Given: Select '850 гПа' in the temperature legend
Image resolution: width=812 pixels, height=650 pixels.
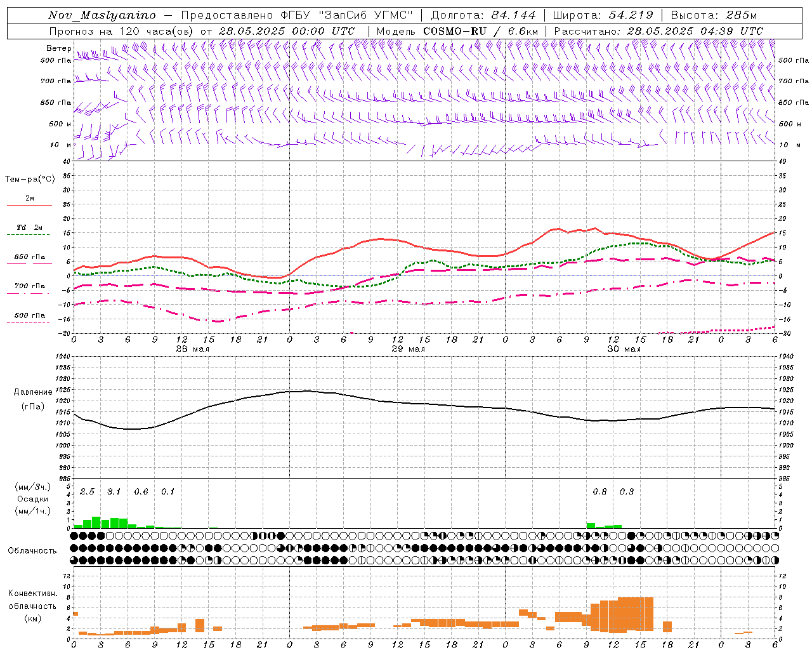Looking at the screenshot, I should tap(30, 257).
